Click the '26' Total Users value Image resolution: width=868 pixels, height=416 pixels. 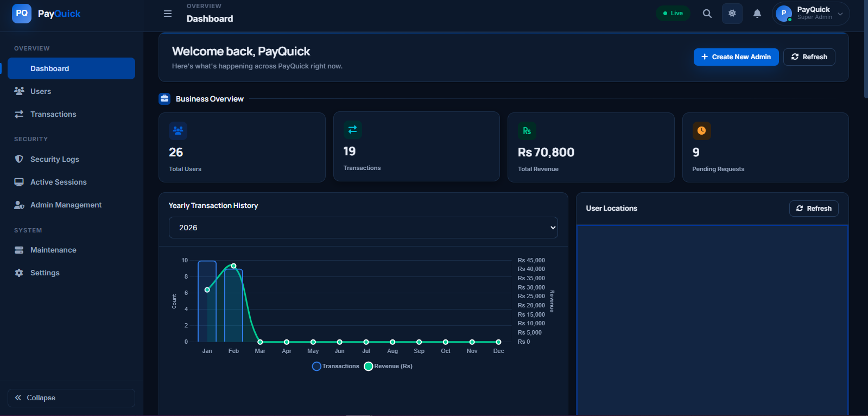[x=176, y=152]
